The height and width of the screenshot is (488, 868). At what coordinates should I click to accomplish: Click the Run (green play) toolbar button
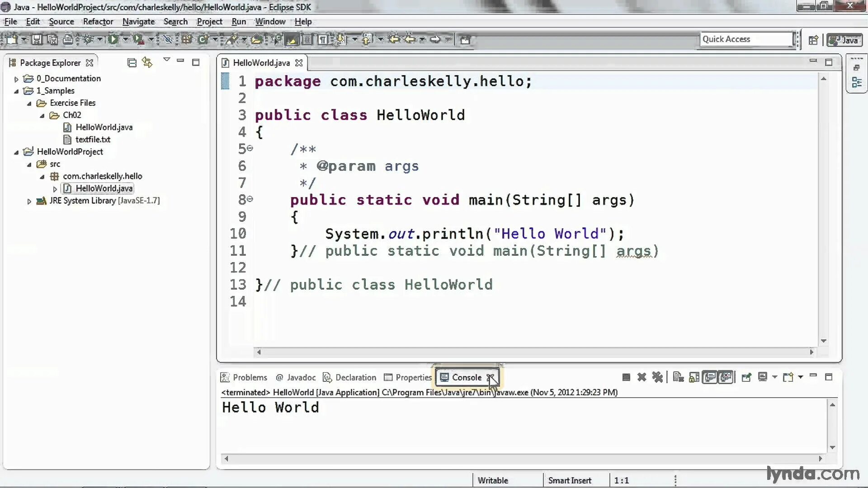point(113,40)
